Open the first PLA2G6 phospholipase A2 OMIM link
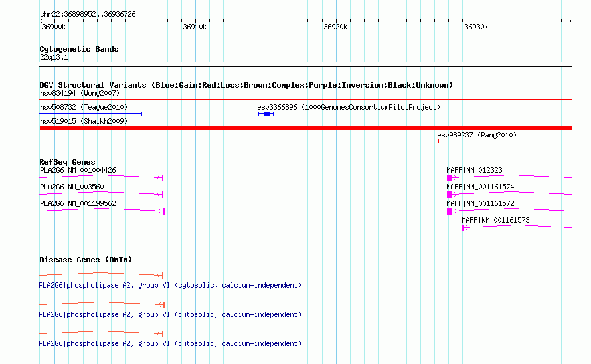Screen dimensions: 591x364 pyautogui.click(x=170, y=285)
